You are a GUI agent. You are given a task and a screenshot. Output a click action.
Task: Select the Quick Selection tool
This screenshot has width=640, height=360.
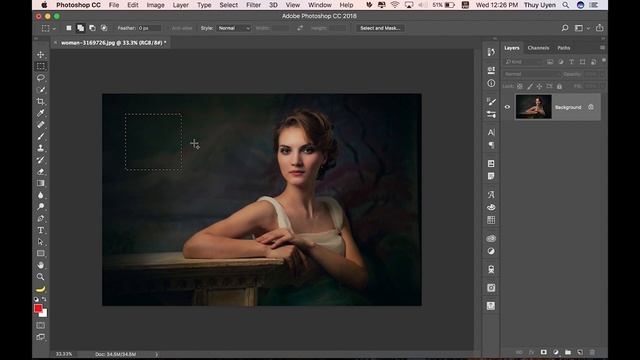click(40, 89)
